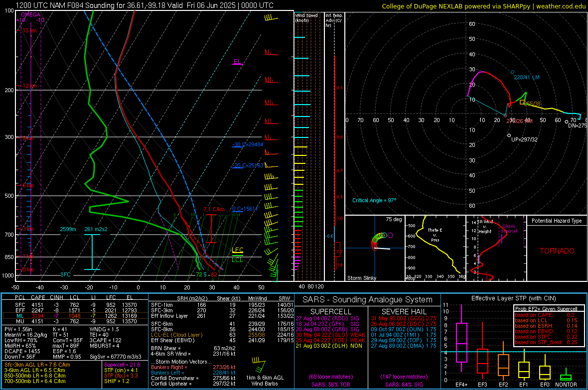The width and height of the screenshot is (588, 390).
Task: Click the '0 C=15611' freezing level label
Action: point(245,209)
